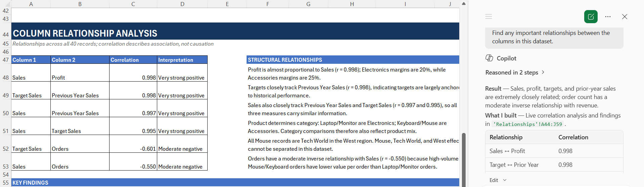Image resolution: width=644 pixels, height=187 pixels.
Task: Select column D header
Action: (x=182, y=4)
